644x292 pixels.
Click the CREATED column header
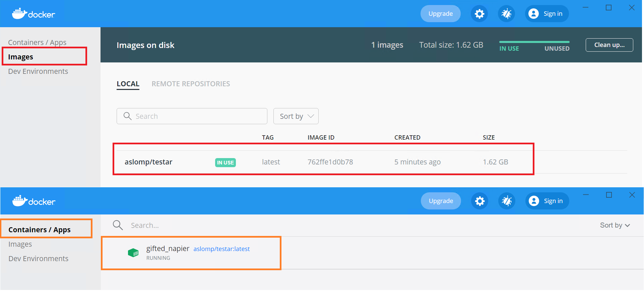tap(407, 138)
